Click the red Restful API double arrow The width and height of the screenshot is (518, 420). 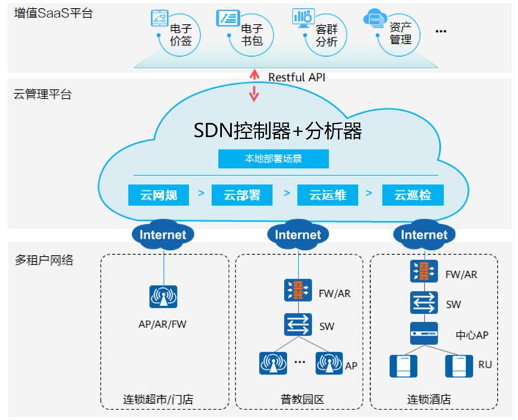coord(253,84)
